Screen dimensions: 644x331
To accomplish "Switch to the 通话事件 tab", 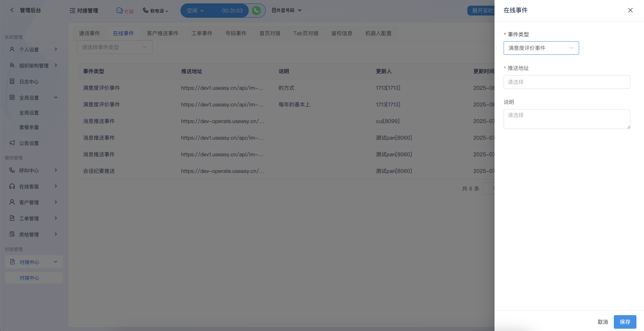I will point(89,33).
